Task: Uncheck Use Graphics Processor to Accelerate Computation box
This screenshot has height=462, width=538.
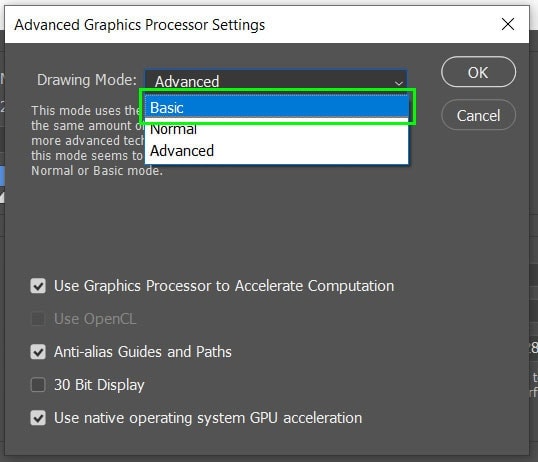Action: pyautogui.click(x=38, y=286)
